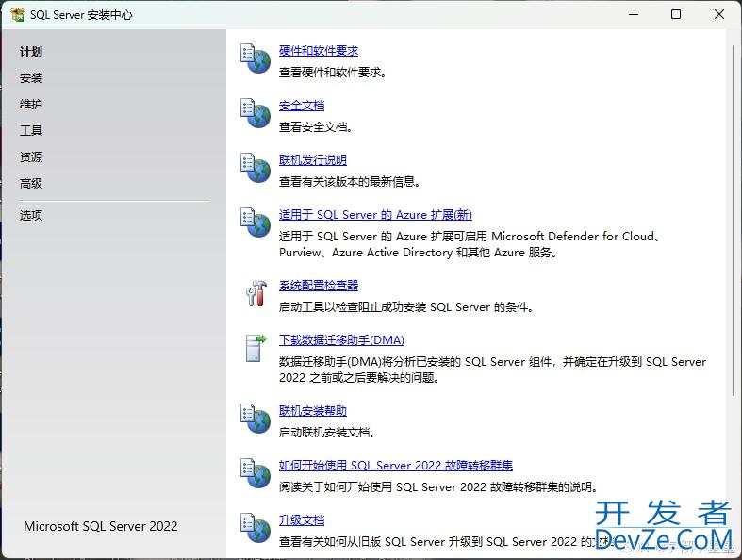Click the vertical scrollbar on the right

click(x=734, y=222)
